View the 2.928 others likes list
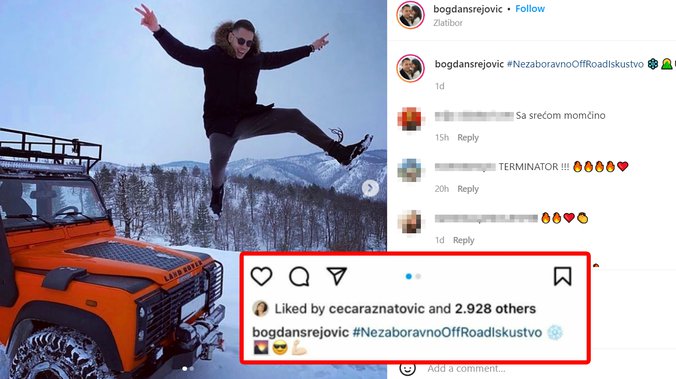Image resolution: width=676 pixels, height=379 pixels. point(495,309)
